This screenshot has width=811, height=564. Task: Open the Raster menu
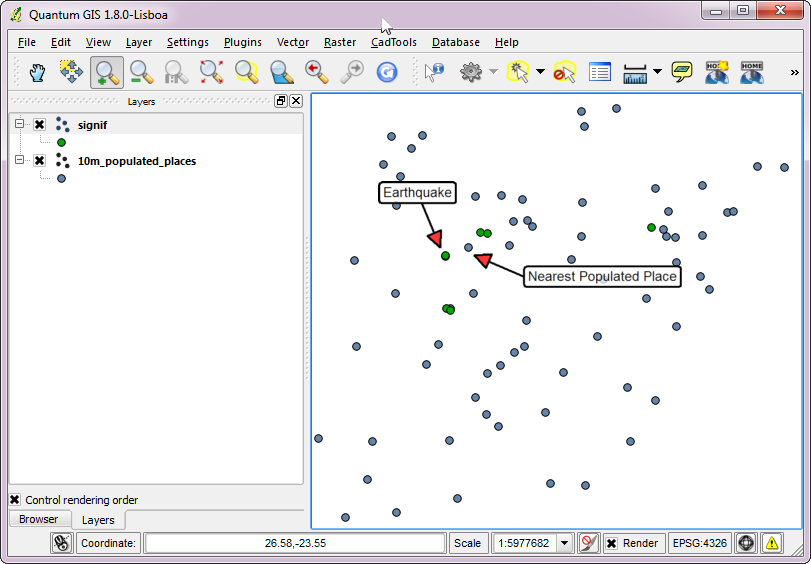[340, 42]
